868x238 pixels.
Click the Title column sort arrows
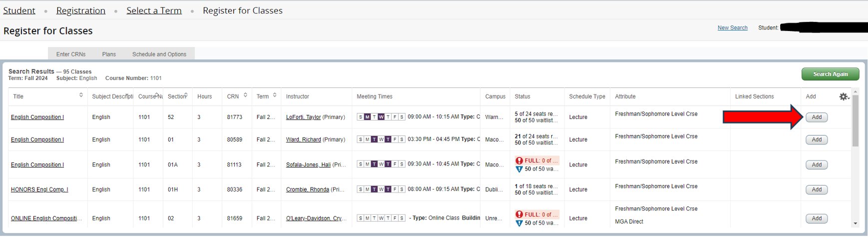point(81,95)
